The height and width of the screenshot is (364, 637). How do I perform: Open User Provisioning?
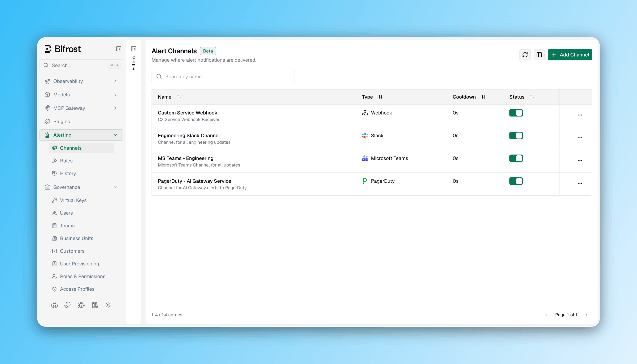tap(81, 264)
